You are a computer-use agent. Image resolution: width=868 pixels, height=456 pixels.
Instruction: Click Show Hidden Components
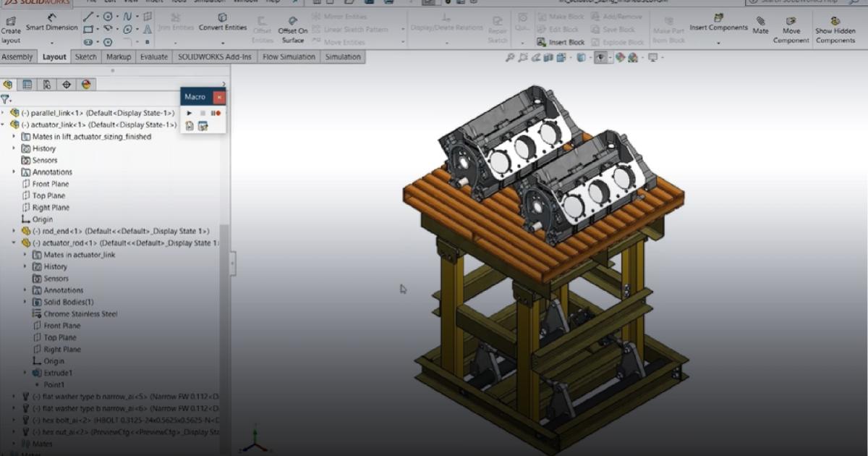point(835,30)
